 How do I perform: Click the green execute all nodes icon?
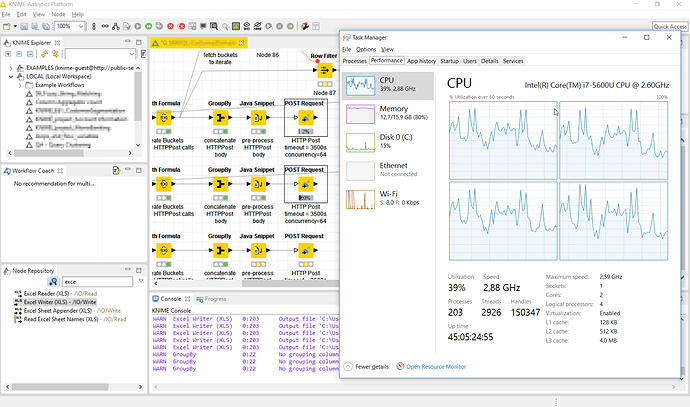click(x=149, y=26)
